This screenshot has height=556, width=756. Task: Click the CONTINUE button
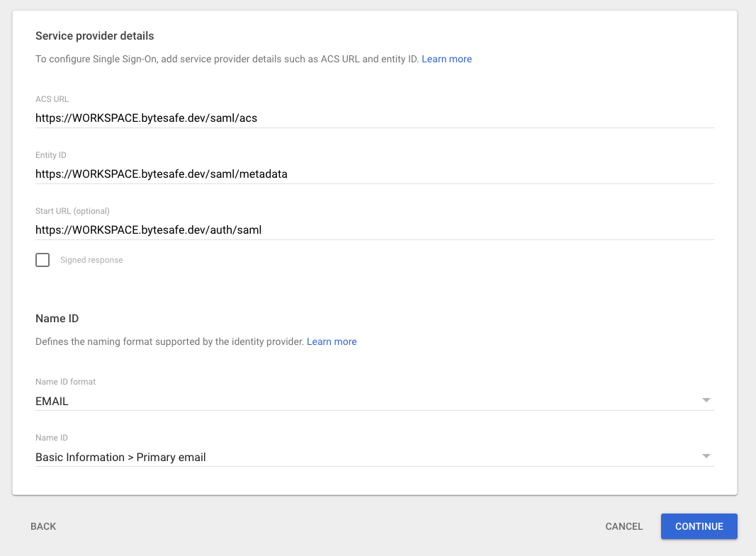click(x=699, y=526)
